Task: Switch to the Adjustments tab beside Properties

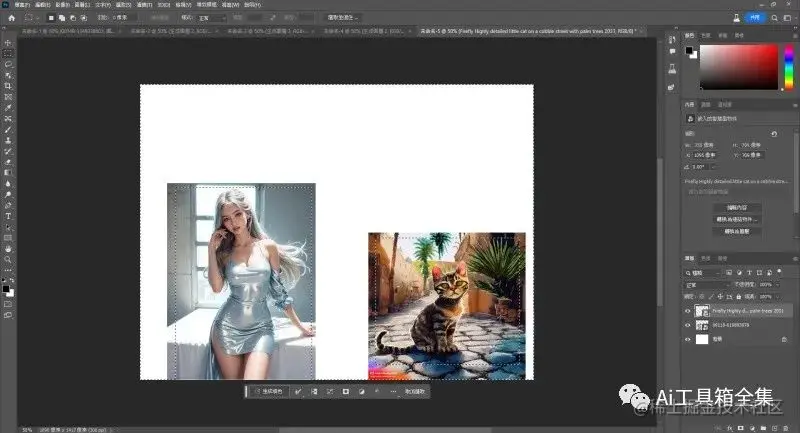Action: pyautogui.click(x=706, y=105)
